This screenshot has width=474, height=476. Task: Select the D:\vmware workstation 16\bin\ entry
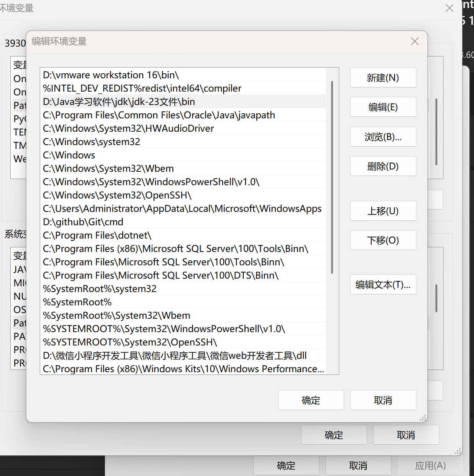pos(183,75)
